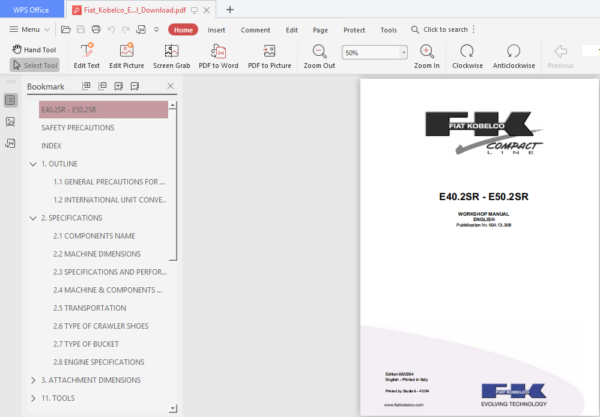Start the Screen Grab tool
600x417 pixels.
(x=171, y=56)
